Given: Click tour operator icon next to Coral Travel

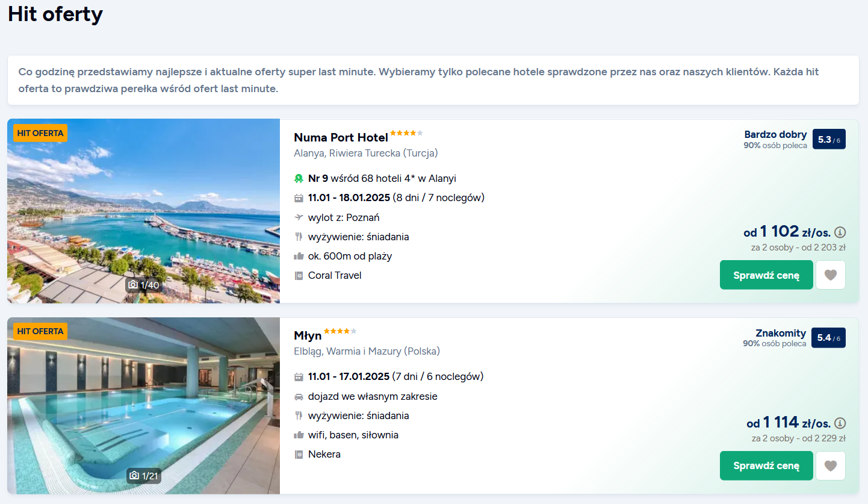Looking at the screenshot, I should click(299, 276).
